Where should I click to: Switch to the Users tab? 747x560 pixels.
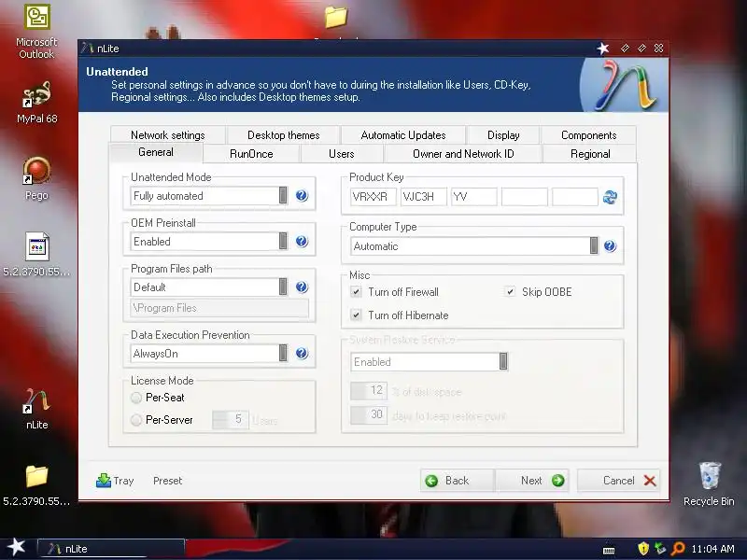coord(342,154)
